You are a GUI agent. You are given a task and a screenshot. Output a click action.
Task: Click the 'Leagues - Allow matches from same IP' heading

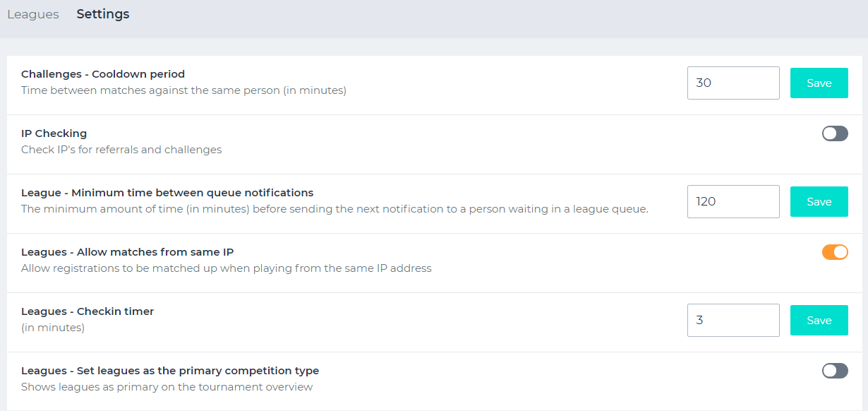127,252
